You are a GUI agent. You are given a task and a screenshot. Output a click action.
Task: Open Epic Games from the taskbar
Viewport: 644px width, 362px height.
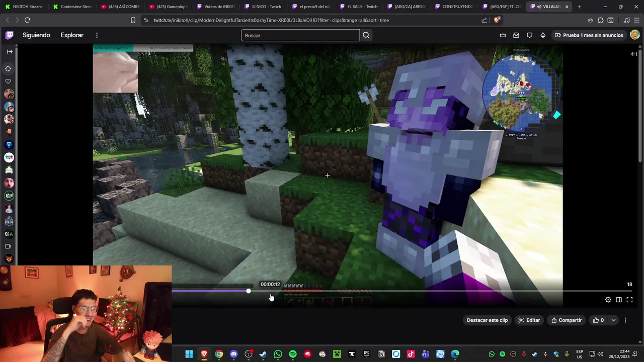click(366, 354)
